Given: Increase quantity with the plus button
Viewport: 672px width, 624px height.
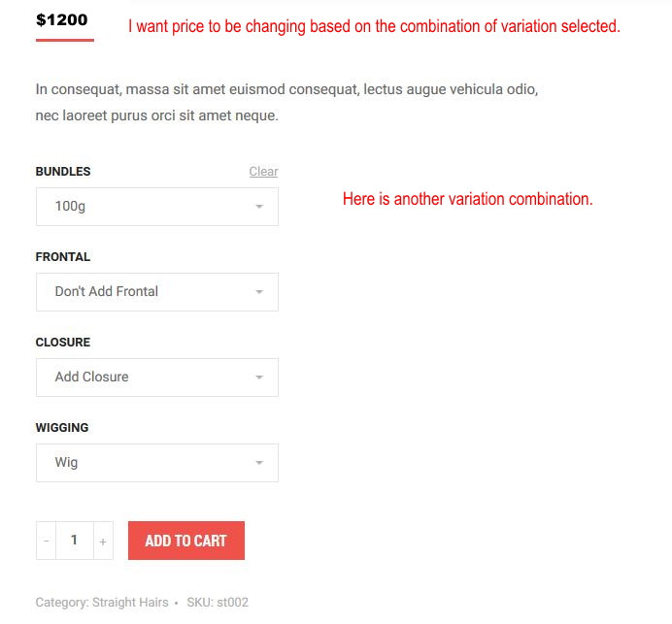Looking at the screenshot, I should pos(103,542).
